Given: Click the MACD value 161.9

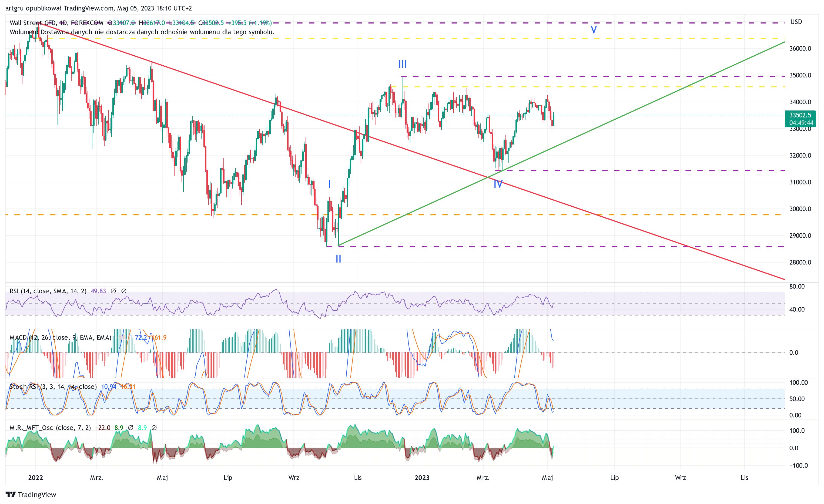Looking at the screenshot, I should (159, 337).
